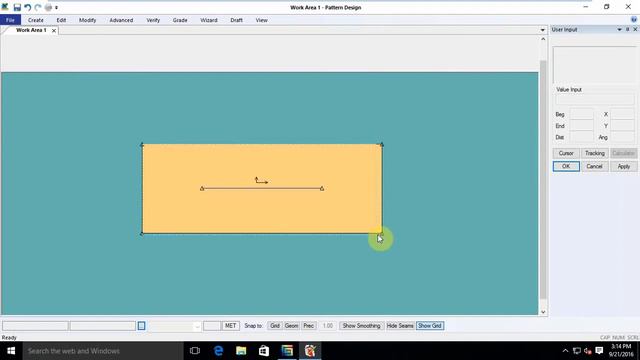
Task: Click the orientation symbol above the grain line
Action: tap(261, 180)
